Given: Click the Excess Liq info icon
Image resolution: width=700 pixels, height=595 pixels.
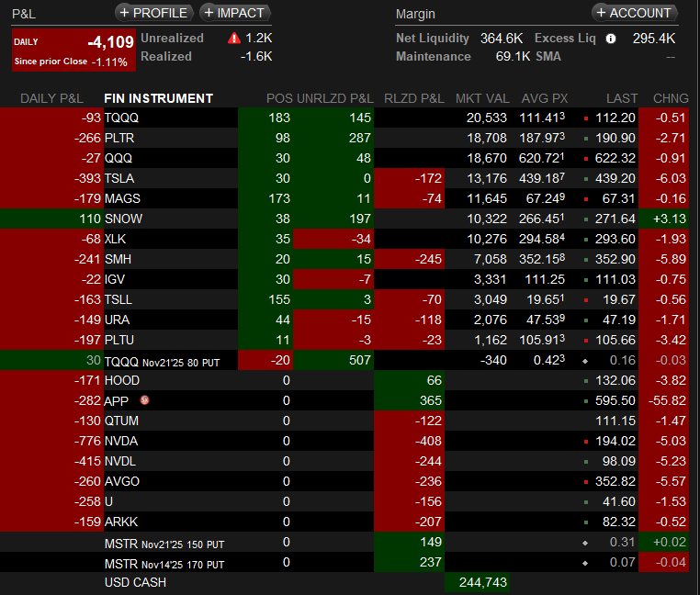Looking at the screenshot, I should click(611, 39).
